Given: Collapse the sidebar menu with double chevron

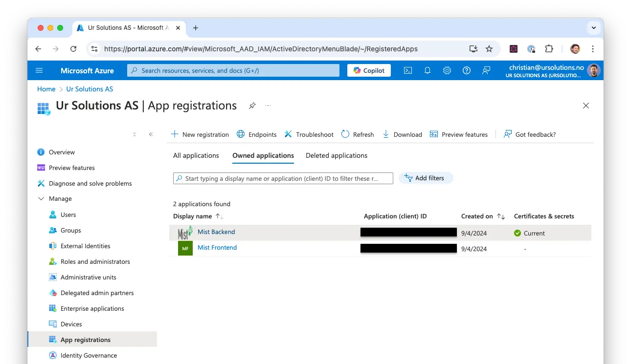Looking at the screenshot, I should point(151,134).
